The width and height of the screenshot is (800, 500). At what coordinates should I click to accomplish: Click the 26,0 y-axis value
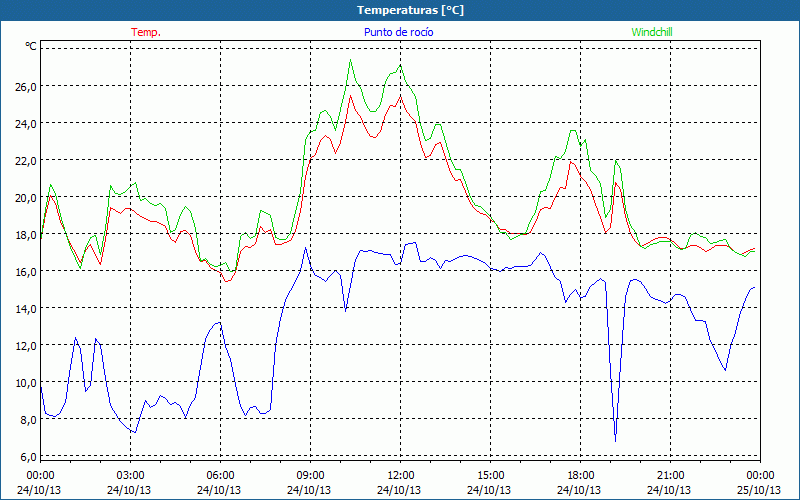tap(28, 86)
